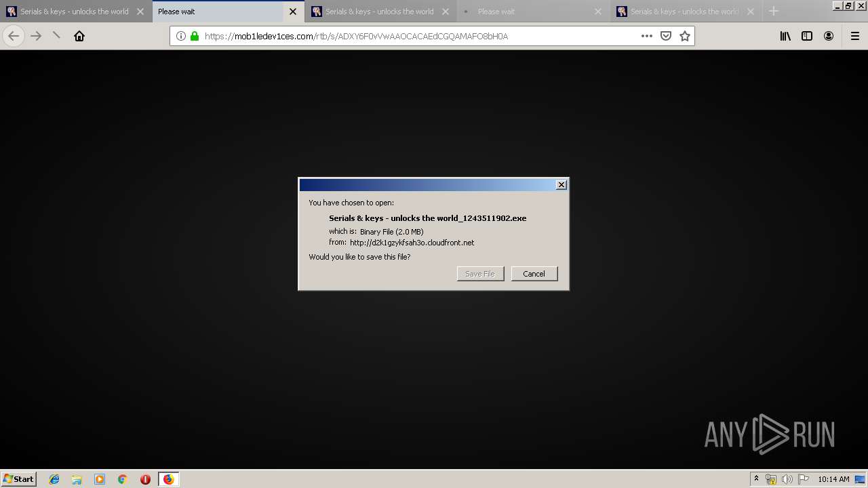Restore down the Firefox window
The height and width of the screenshot is (488, 868).
pos(848,5)
